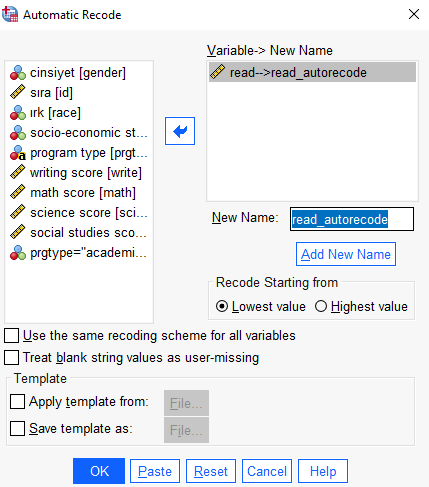
Task: Select the Lowest value radio button
Action: (x=222, y=306)
